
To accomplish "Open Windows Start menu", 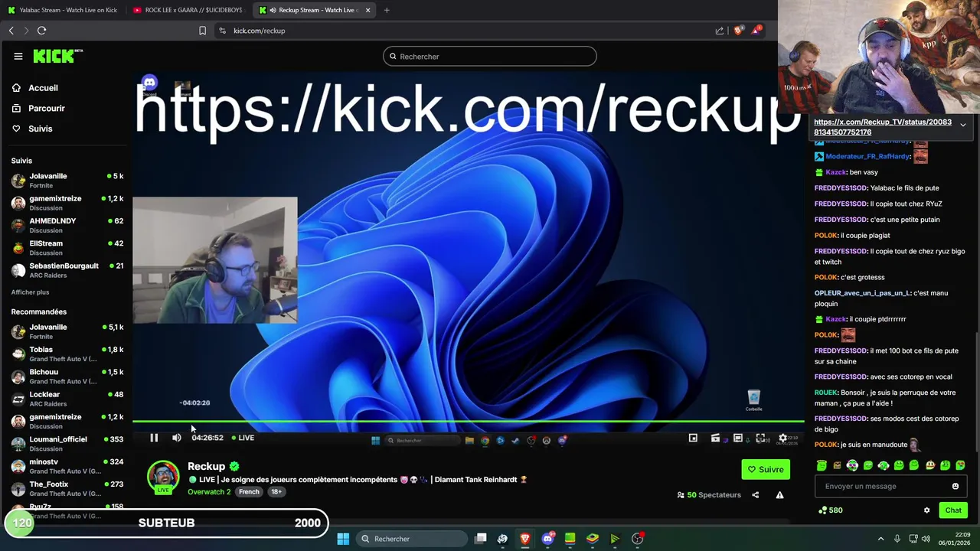I will coord(343,539).
